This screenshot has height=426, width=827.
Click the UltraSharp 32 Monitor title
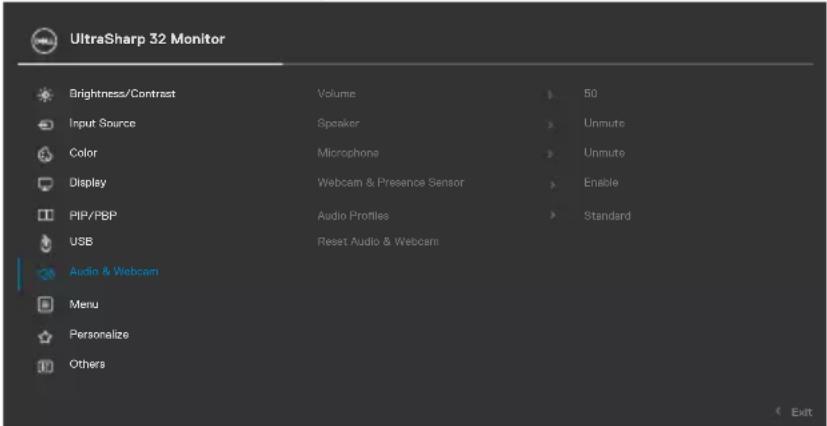[147, 39]
